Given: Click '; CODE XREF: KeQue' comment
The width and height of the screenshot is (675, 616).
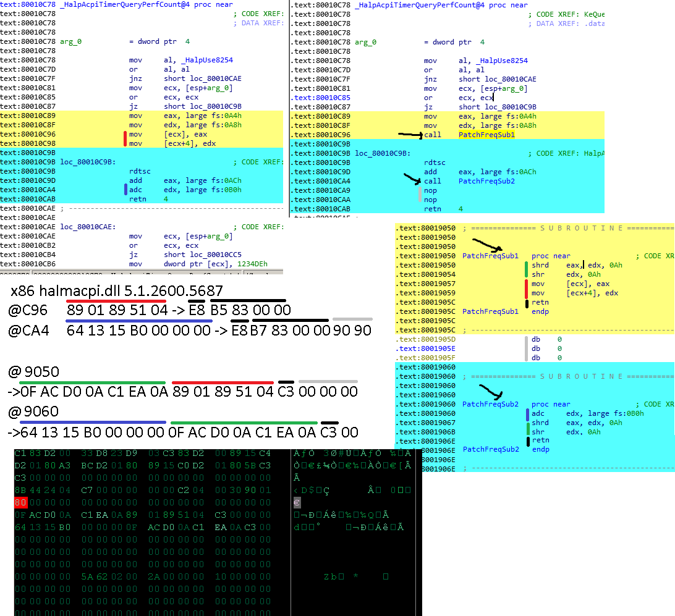Looking at the screenshot, I should (x=566, y=14).
